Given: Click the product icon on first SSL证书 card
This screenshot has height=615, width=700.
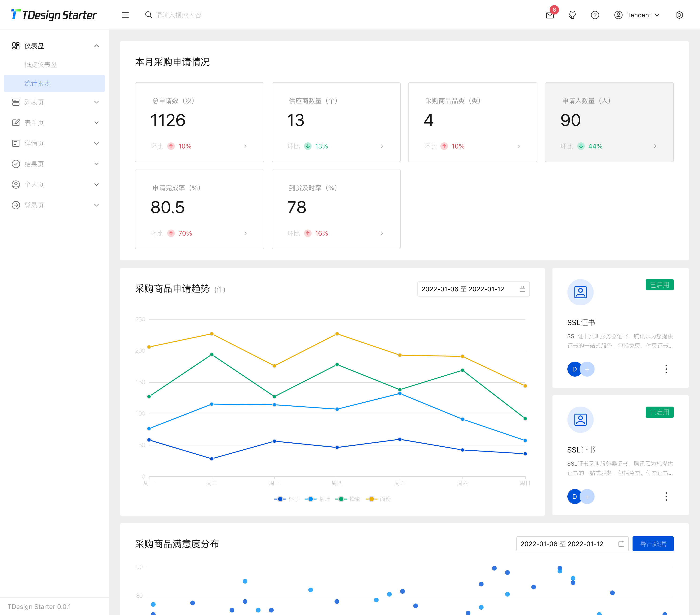Looking at the screenshot, I should tap(580, 292).
